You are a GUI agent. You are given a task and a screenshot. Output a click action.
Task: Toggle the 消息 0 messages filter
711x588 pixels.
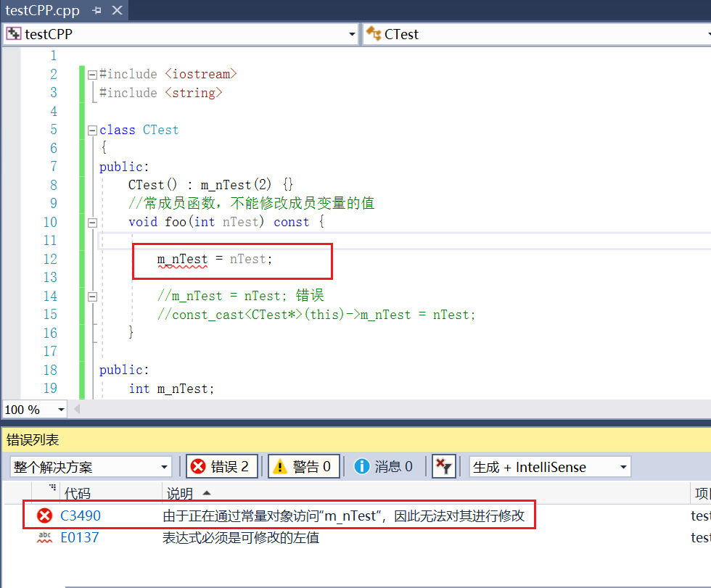383,466
